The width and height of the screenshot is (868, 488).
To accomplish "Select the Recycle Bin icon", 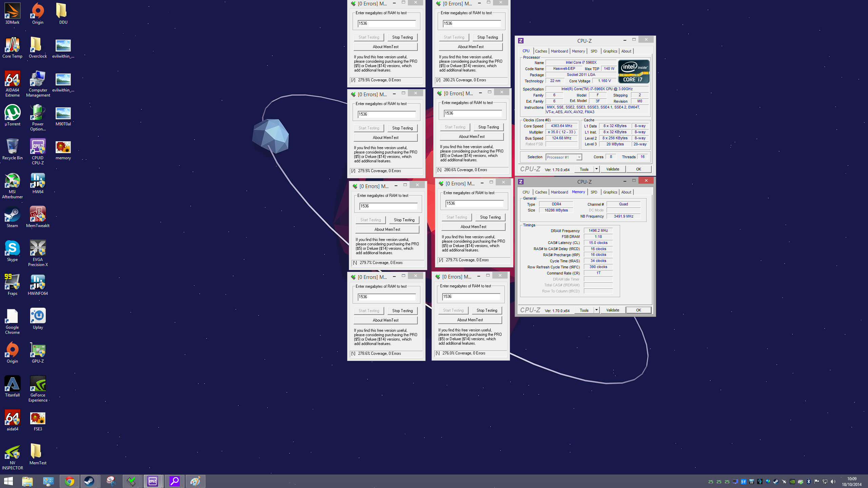I will 12,149.
